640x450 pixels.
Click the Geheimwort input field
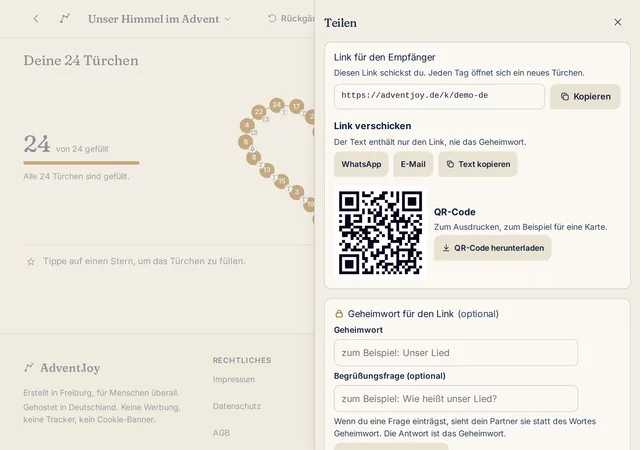click(x=456, y=352)
